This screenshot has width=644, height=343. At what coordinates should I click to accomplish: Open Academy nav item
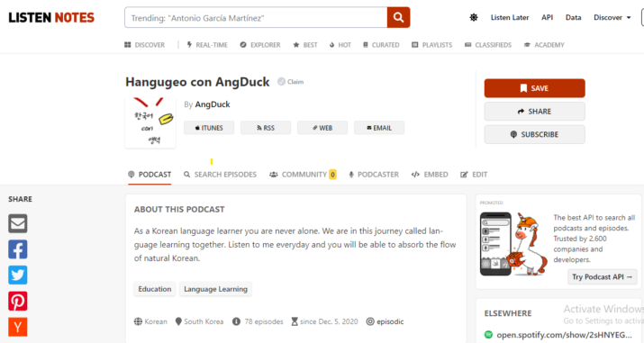coord(544,45)
